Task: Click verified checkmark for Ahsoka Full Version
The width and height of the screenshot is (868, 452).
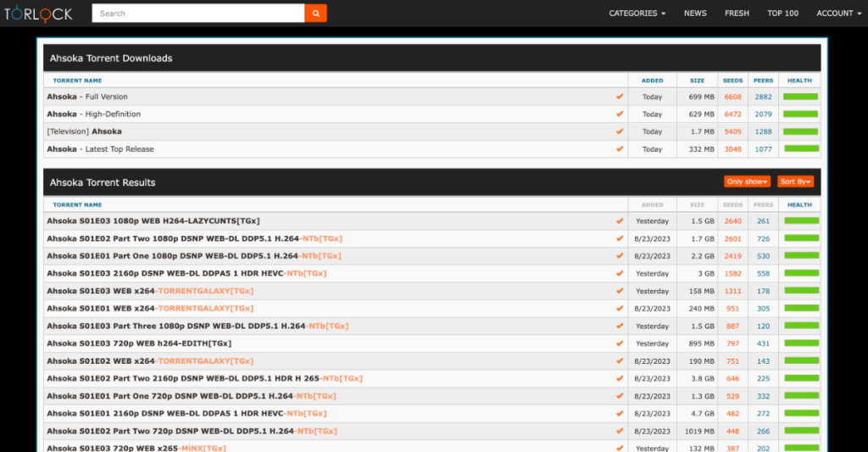Action: pos(620,97)
